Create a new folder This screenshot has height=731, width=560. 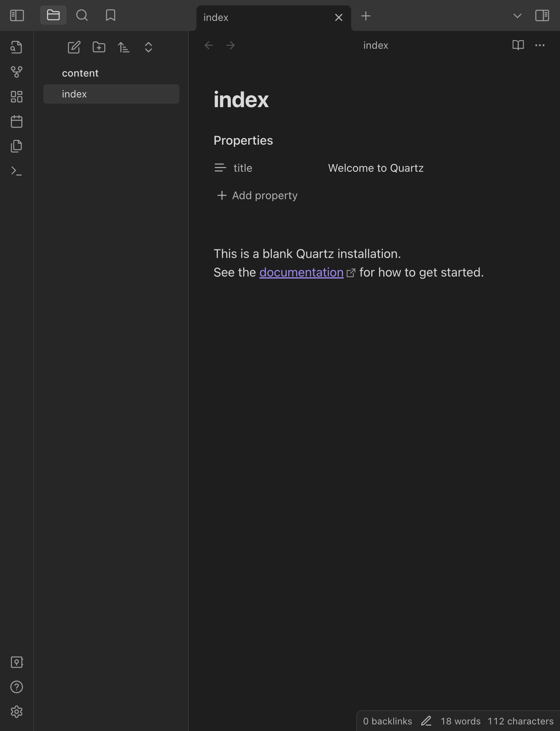(99, 47)
